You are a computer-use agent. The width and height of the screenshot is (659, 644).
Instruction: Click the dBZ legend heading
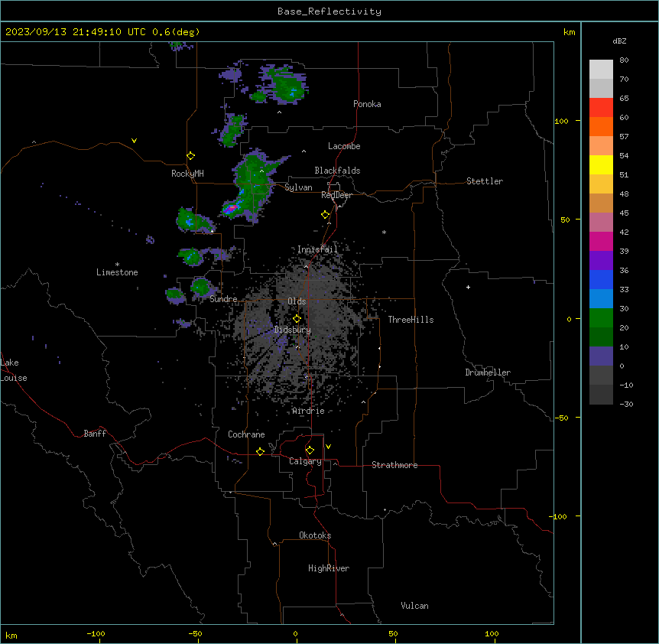click(x=619, y=41)
